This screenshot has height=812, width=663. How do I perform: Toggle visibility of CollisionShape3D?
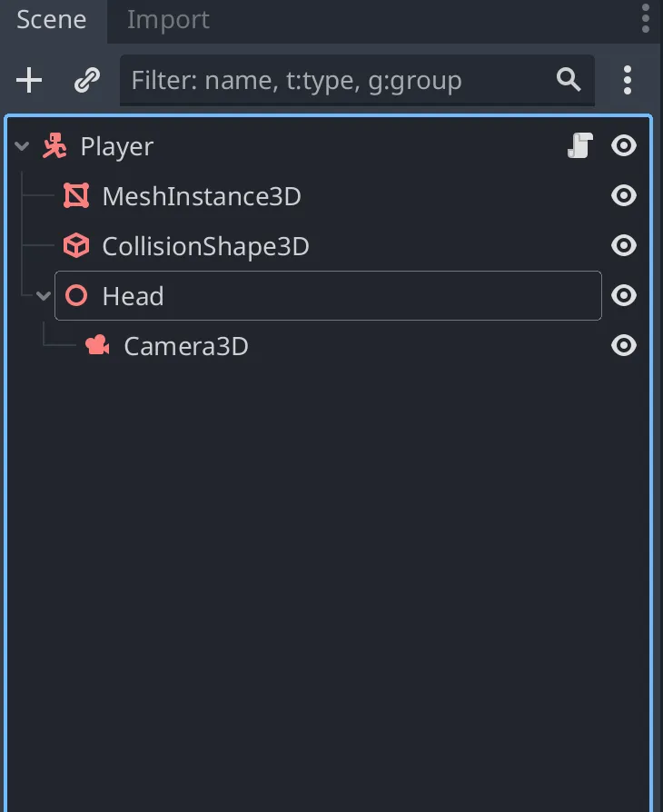624,246
